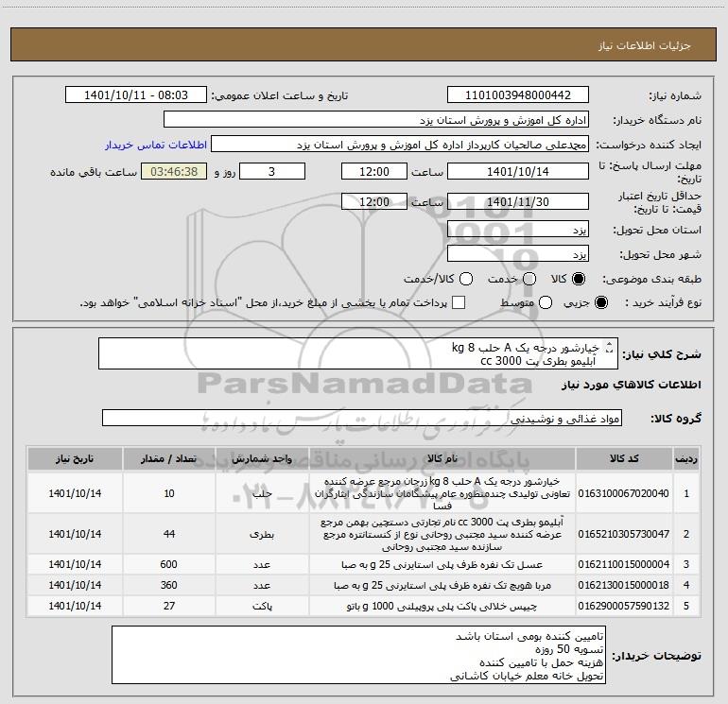Click the buyer notes text area
Screen dimensions: 728x704
click(358, 655)
